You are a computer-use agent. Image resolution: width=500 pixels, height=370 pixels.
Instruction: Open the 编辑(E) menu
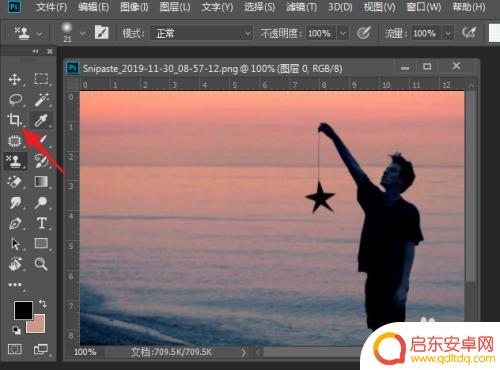tap(93, 7)
